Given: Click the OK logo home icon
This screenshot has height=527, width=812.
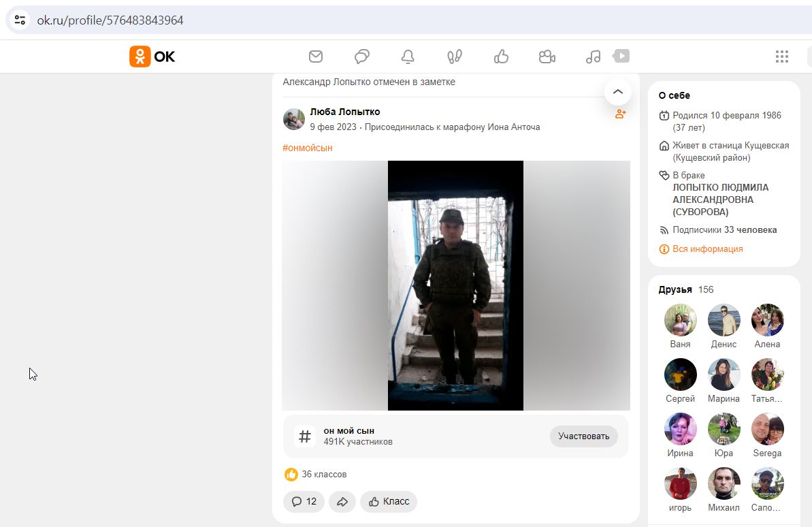Looking at the screenshot, I should pos(152,57).
